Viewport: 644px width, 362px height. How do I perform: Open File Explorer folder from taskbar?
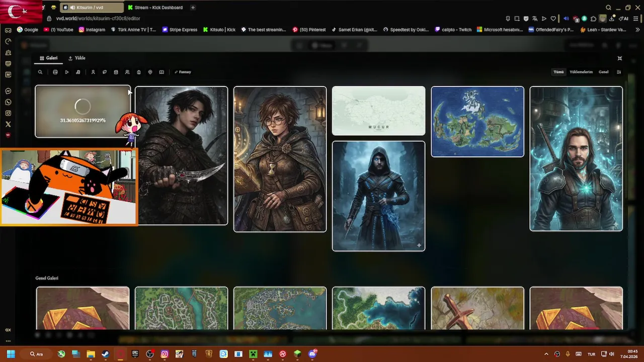click(91, 354)
